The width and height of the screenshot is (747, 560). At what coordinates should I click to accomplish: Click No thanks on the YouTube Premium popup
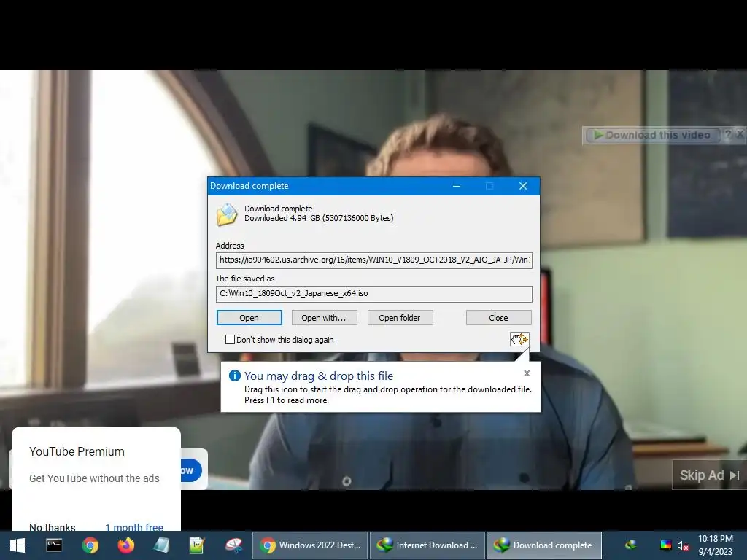click(x=53, y=526)
